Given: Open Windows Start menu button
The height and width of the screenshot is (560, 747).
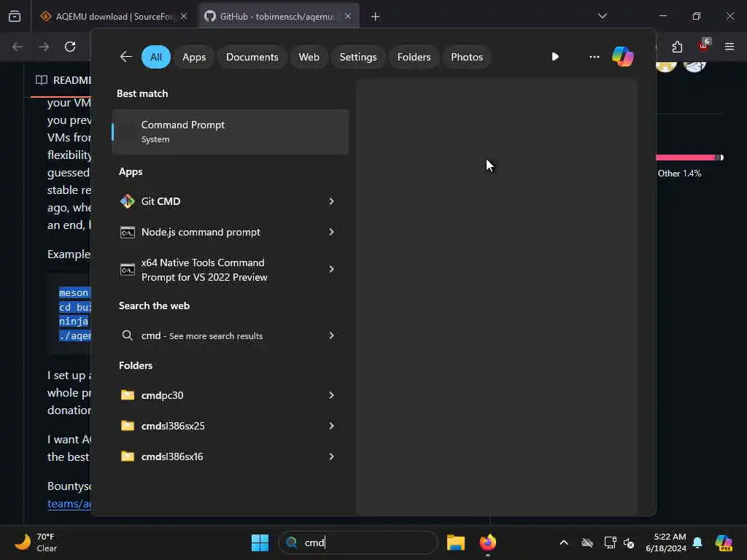Looking at the screenshot, I should point(260,542).
